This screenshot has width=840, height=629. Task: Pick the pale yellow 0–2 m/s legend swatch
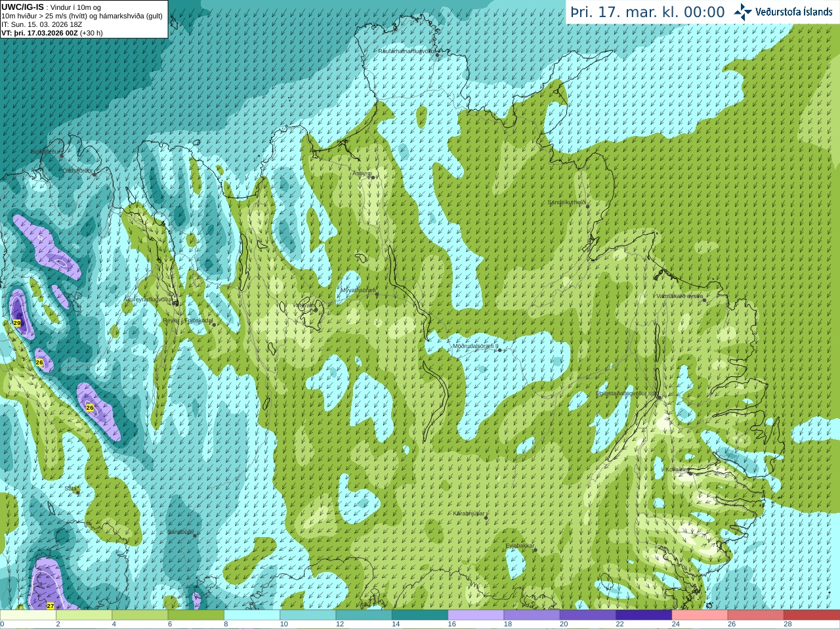(x=28, y=615)
